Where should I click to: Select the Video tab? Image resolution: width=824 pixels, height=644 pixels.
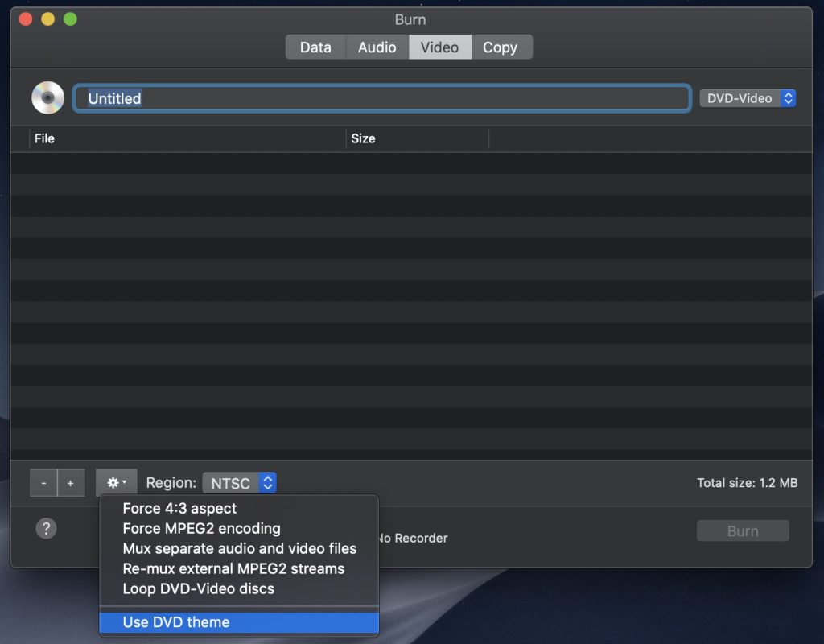tap(439, 47)
